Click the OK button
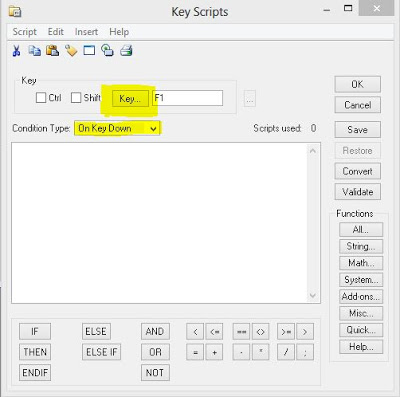Image resolution: width=400 pixels, height=397 pixels. click(x=357, y=84)
